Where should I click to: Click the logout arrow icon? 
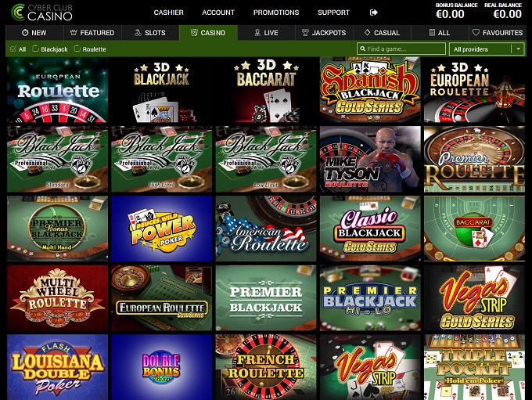coord(373,13)
